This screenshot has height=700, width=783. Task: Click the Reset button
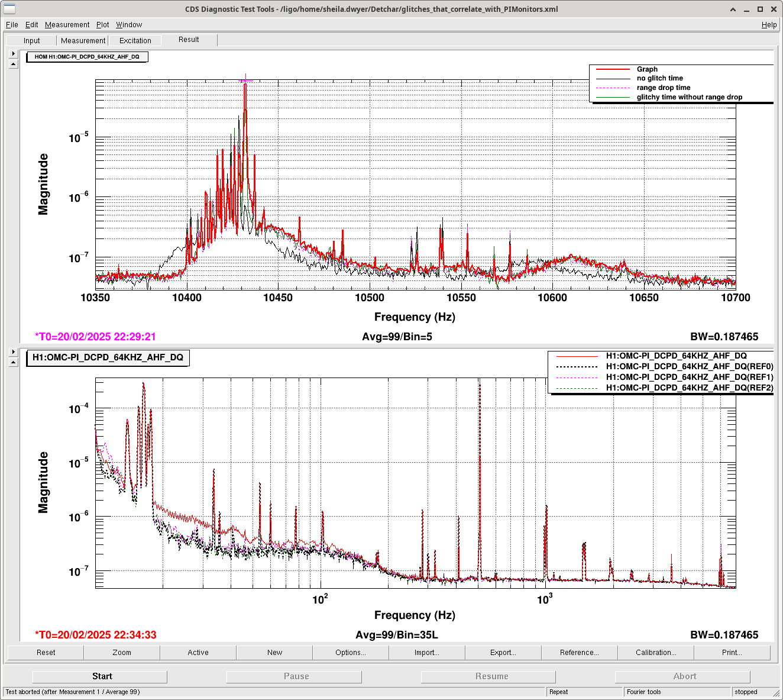(46, 653)
